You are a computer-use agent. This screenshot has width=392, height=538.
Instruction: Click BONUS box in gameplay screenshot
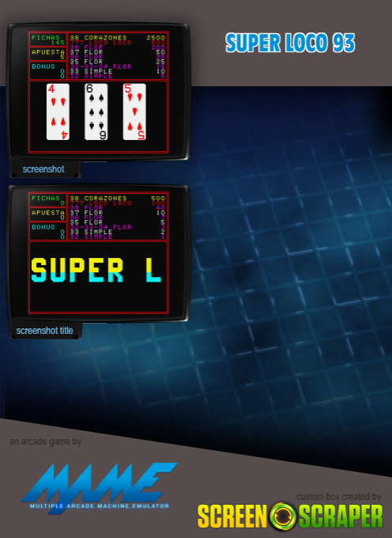click(x=48, y=70)
